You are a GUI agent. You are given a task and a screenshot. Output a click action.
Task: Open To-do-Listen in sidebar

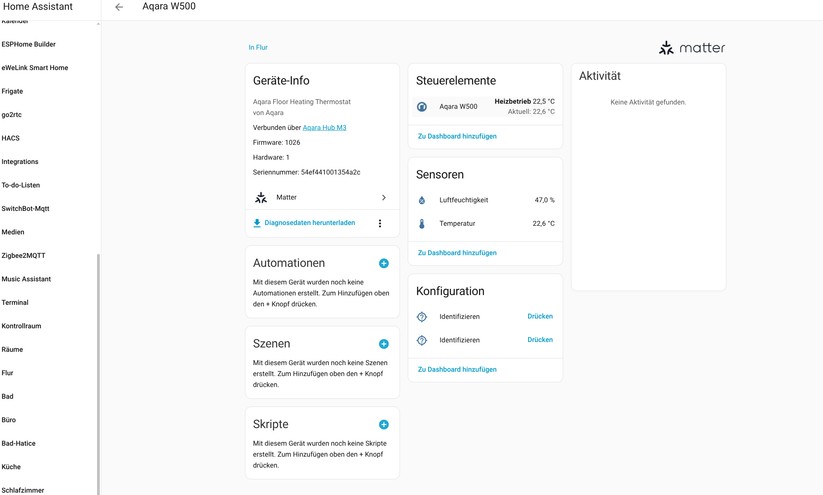coord(20,185)
